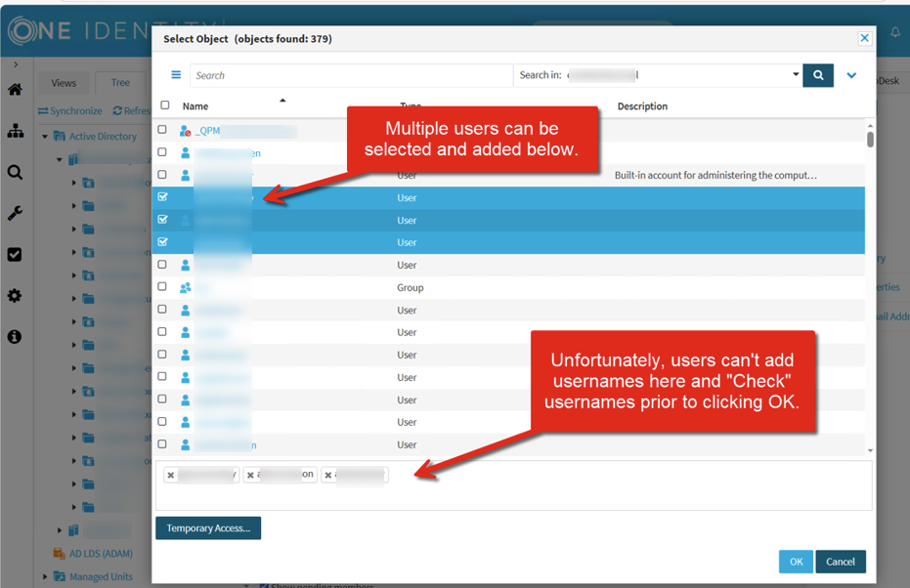Viewport: 910px width, 588px height.
Task: Click the Home icon in left sidebar
Action: pos(15,90)
